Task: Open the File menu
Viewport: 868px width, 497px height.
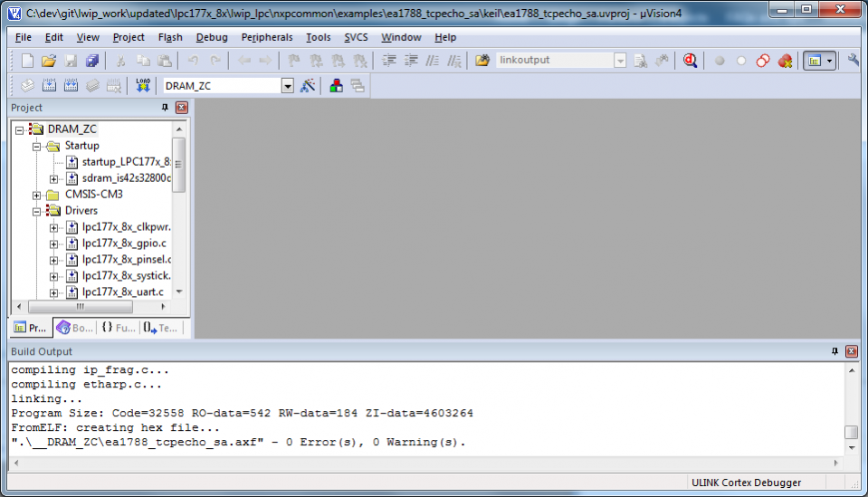Action: point(24,37)
